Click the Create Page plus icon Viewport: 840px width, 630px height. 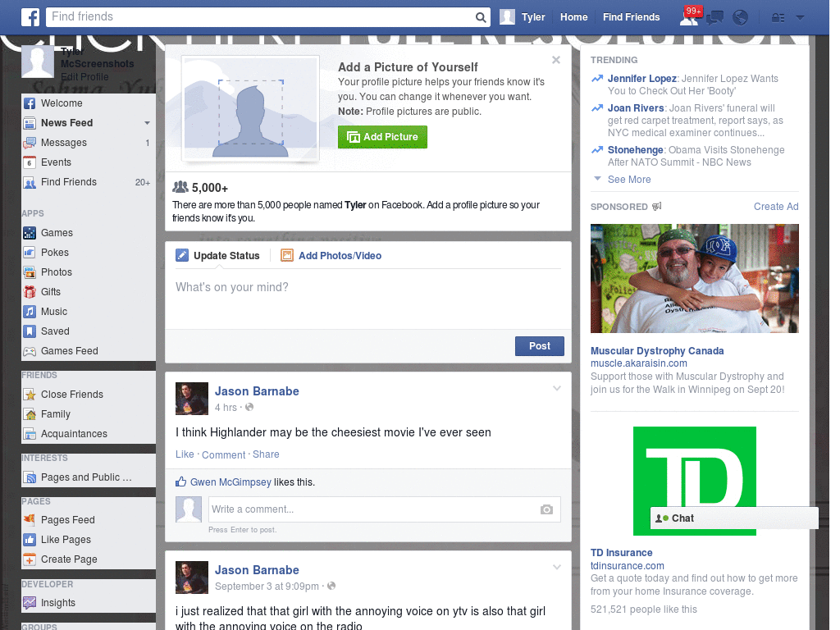(x=30, y=559)
